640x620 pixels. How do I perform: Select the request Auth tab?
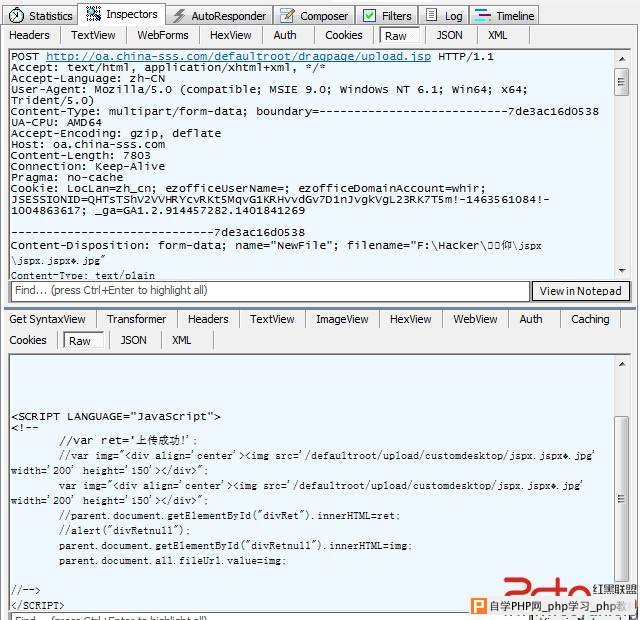pyautogui.click(x=285, y=35)
